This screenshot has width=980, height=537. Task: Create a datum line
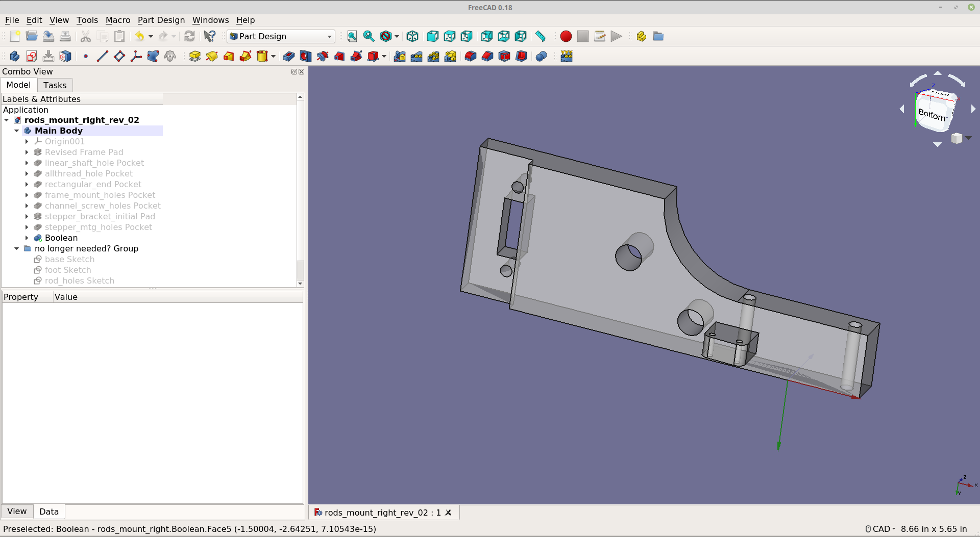click(103, 56)
